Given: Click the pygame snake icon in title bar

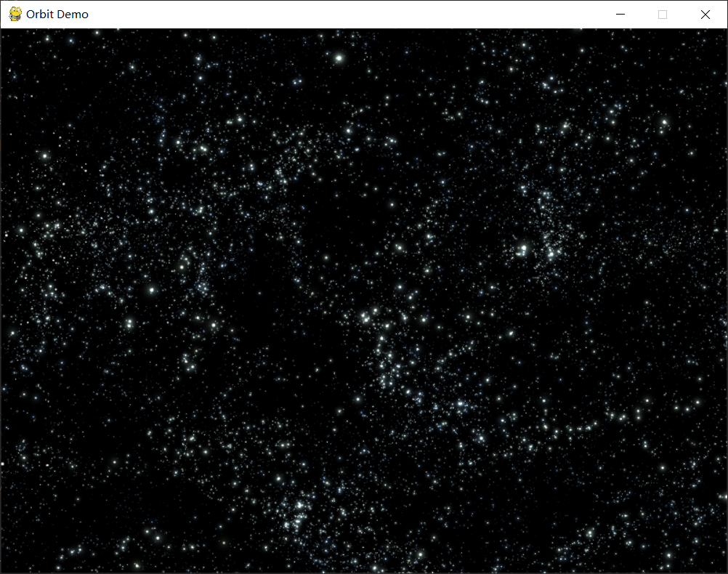Looking at the screenshot, I should coord(15,14).
